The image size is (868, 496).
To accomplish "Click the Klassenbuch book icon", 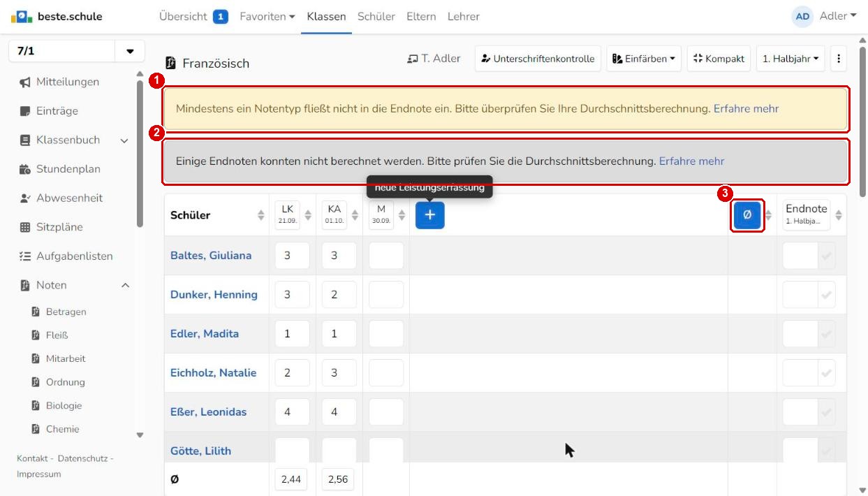I will 25,140.
